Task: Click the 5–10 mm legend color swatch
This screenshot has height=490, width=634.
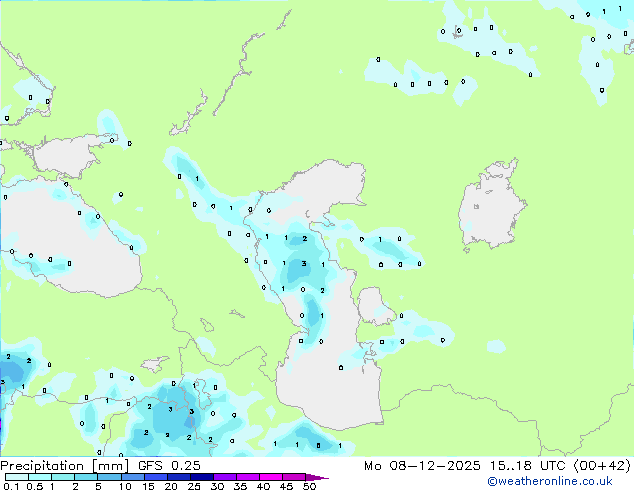Action: click(x=109, y=477)
